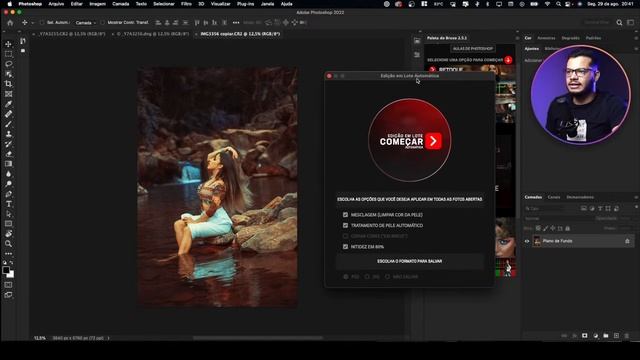Select the Move tool in the toolbar
640x360 pixels.
[x=8, y=44]
